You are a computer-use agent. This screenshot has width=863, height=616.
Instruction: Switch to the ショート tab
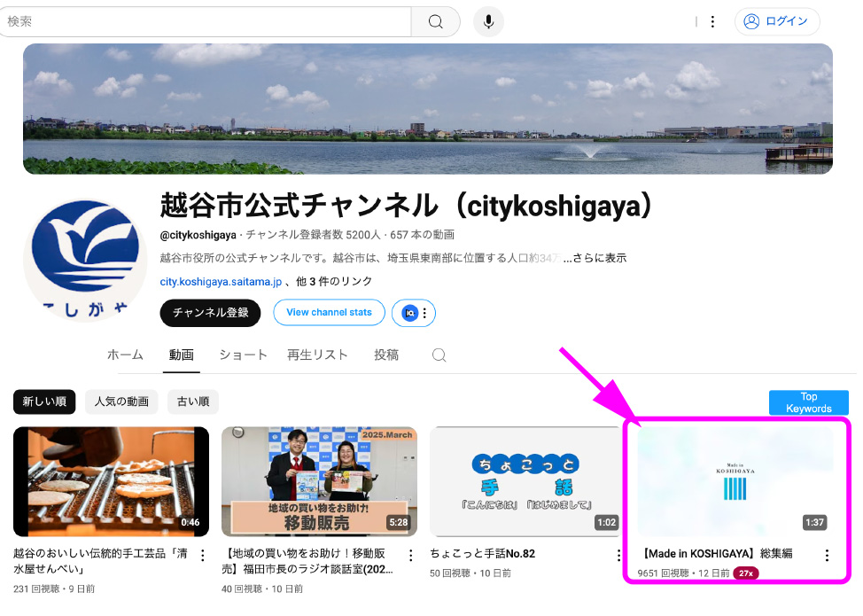click(244, 354)
